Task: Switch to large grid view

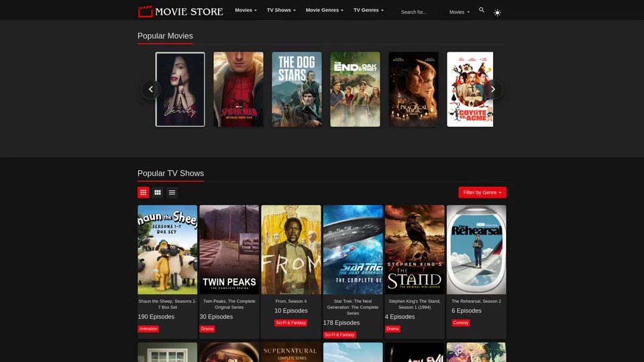Action: click(x=158, y=192)
